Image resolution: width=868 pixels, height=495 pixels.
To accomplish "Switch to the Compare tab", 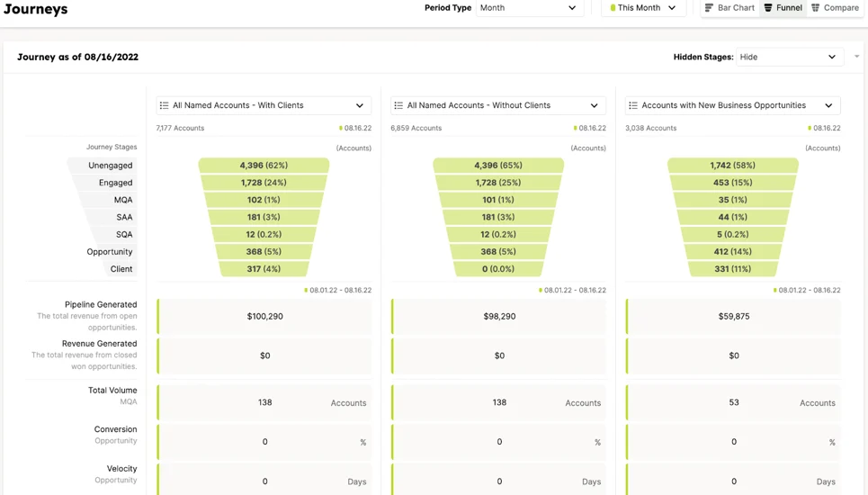I will click(x=835, y=8).
